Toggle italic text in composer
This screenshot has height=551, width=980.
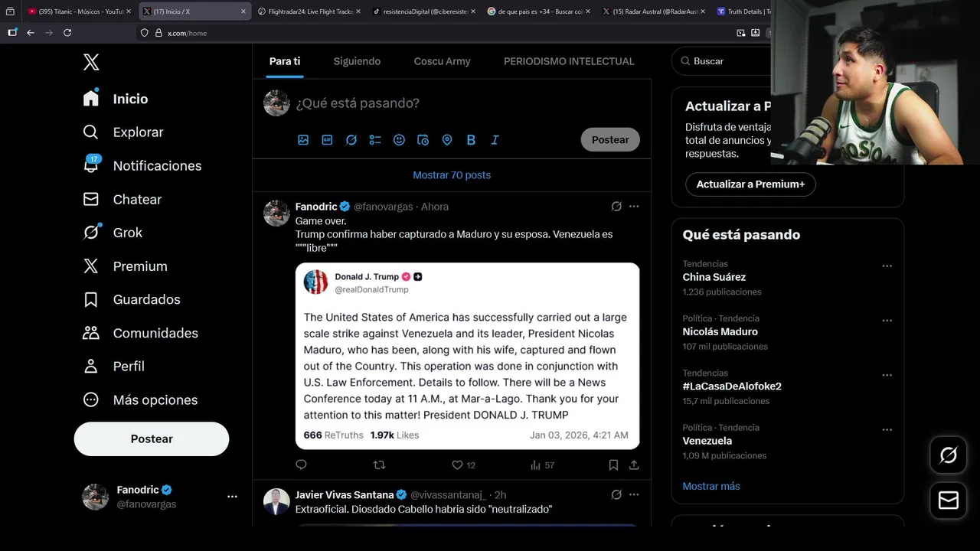(x=495, y=140)
